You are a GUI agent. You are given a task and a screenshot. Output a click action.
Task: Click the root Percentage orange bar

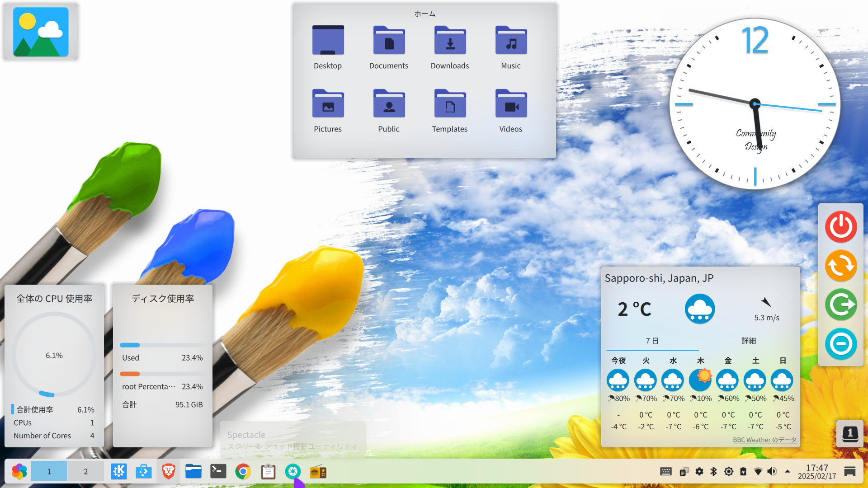click(162, 374)
